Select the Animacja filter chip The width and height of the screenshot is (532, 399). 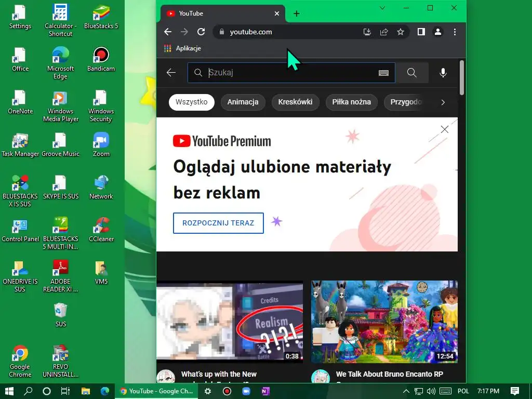pos(243,102)
